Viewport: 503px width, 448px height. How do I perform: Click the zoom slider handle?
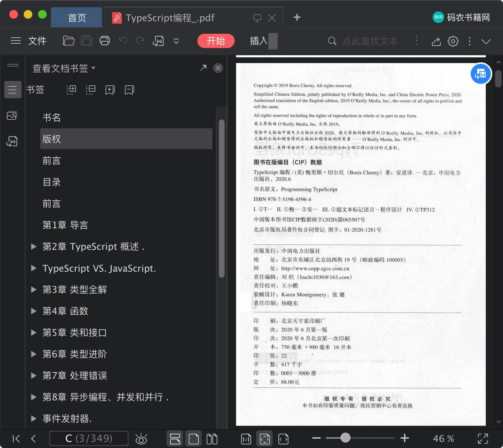[x=345, y=438]
